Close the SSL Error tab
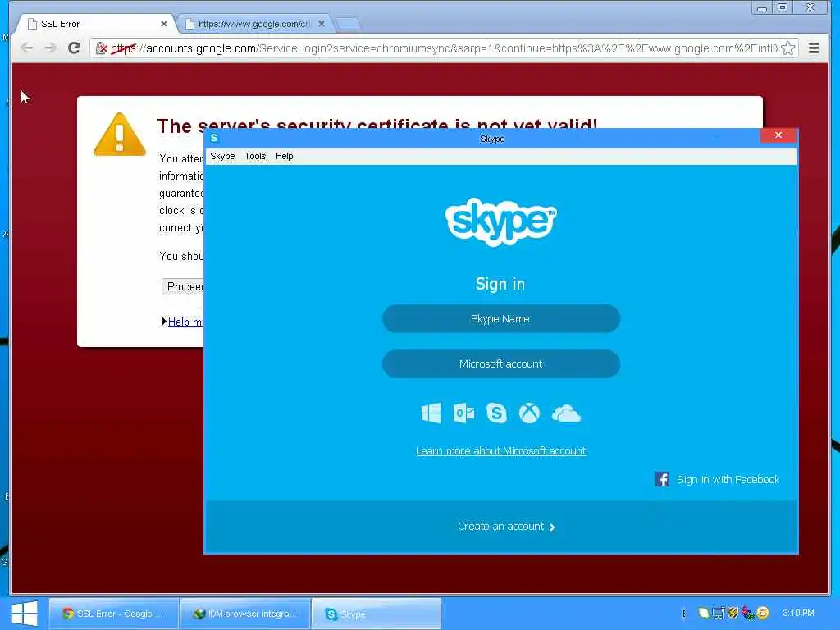This screenshot has width=840, height=630. click(x=164, y=24)
